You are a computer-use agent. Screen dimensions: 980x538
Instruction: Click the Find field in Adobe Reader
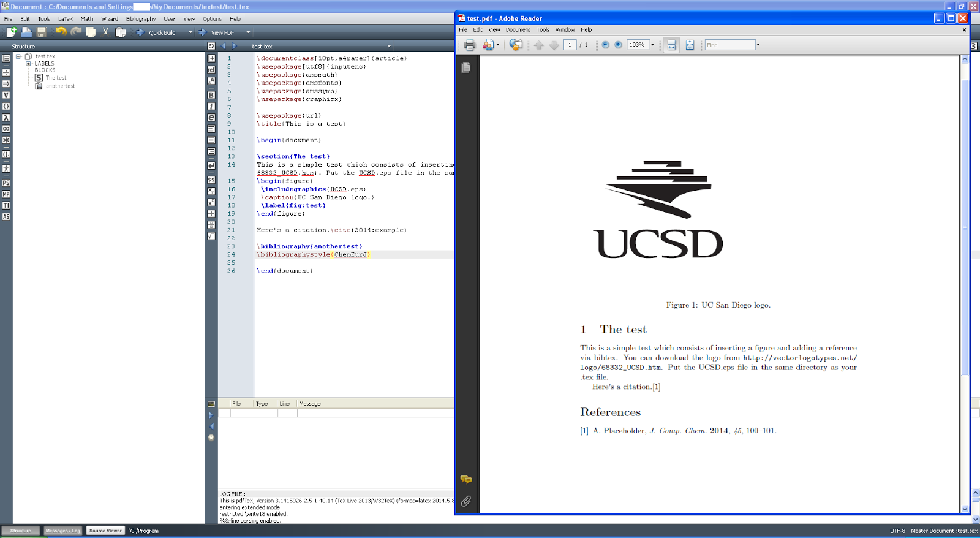coord(730,45)
